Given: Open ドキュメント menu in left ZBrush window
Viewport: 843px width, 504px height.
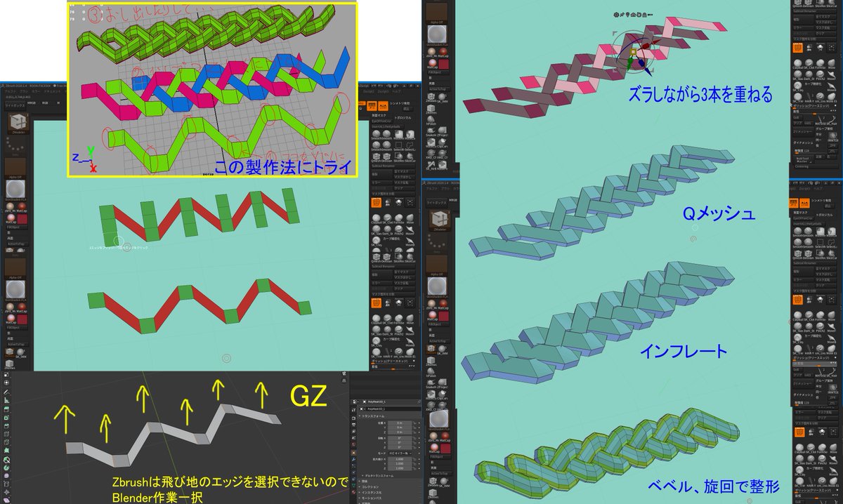Looking at the screenshot, I should pos(51,91).
